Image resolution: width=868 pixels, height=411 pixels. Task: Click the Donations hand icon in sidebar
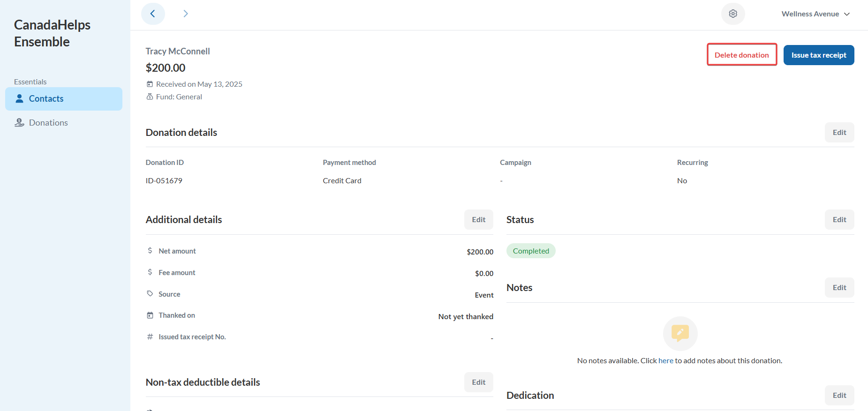point(19,122)
